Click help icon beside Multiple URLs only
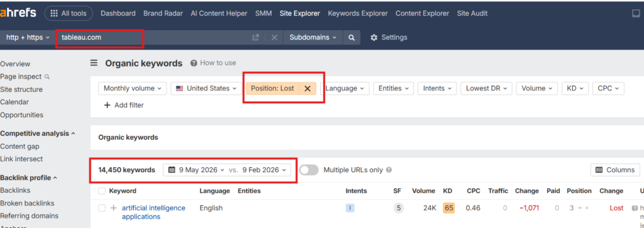The image size is (644, 228). point(389,170)
